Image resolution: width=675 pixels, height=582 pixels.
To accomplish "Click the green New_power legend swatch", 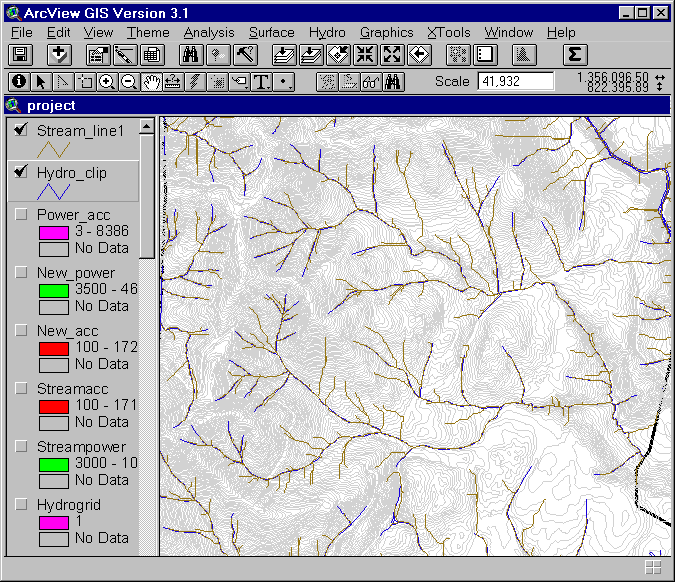I will click(54, 291).
